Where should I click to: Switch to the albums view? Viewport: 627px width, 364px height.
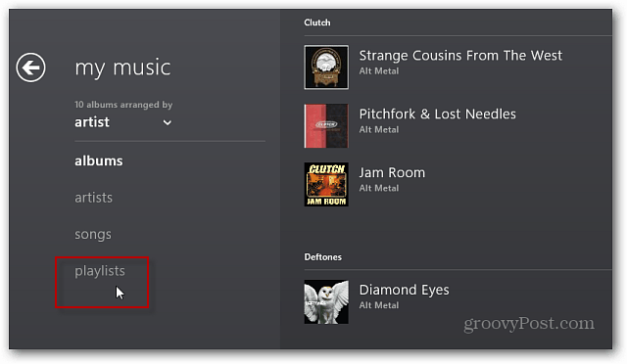(x=99, y=160)
